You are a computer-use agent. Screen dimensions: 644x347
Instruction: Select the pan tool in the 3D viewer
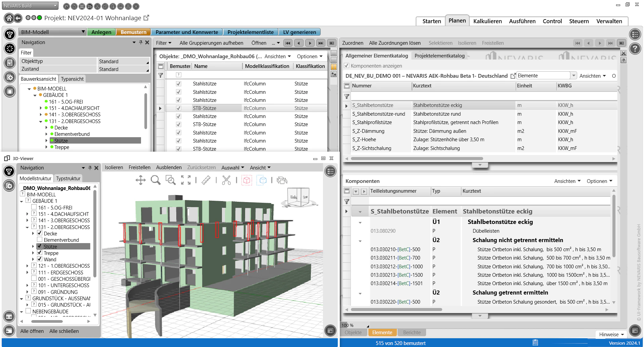pos(141,180)
